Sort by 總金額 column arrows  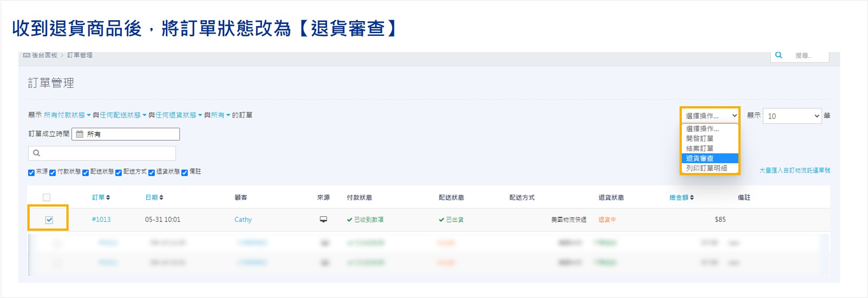pos(692,197)
